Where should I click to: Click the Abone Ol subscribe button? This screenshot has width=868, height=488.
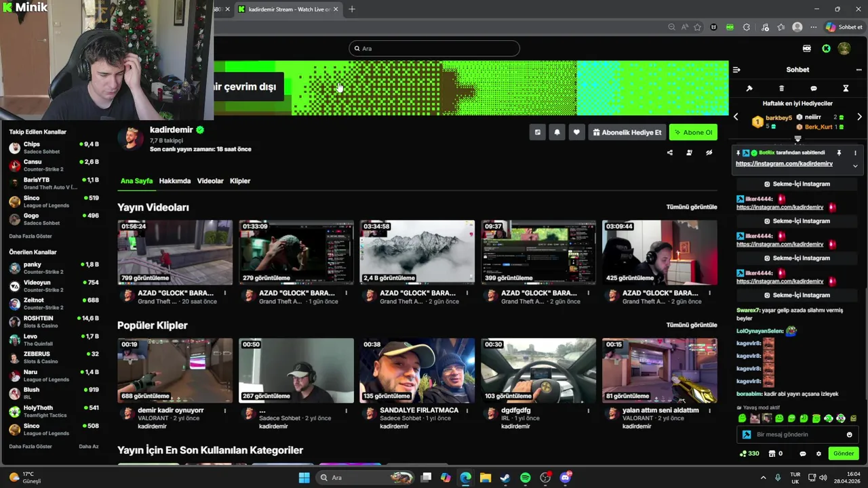pos(693,132)
